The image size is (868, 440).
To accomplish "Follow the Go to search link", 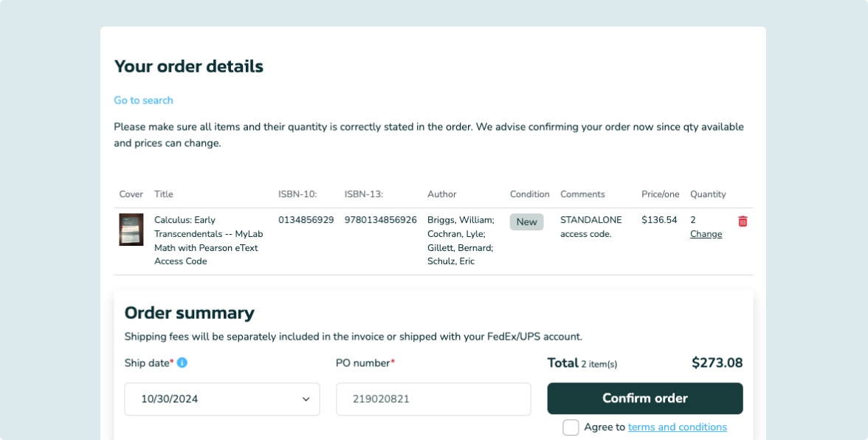I will tap(143, 100).
